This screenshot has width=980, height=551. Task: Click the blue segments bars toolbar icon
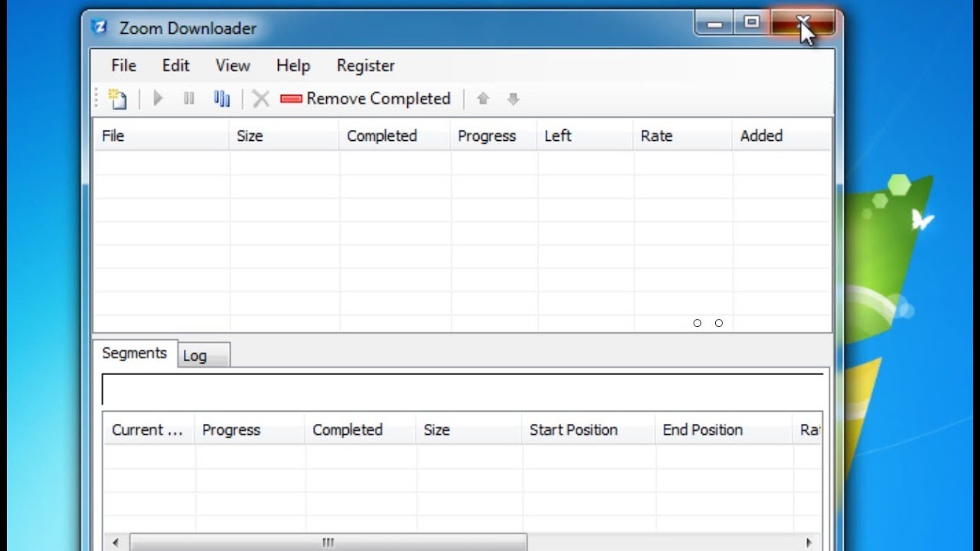221,99
